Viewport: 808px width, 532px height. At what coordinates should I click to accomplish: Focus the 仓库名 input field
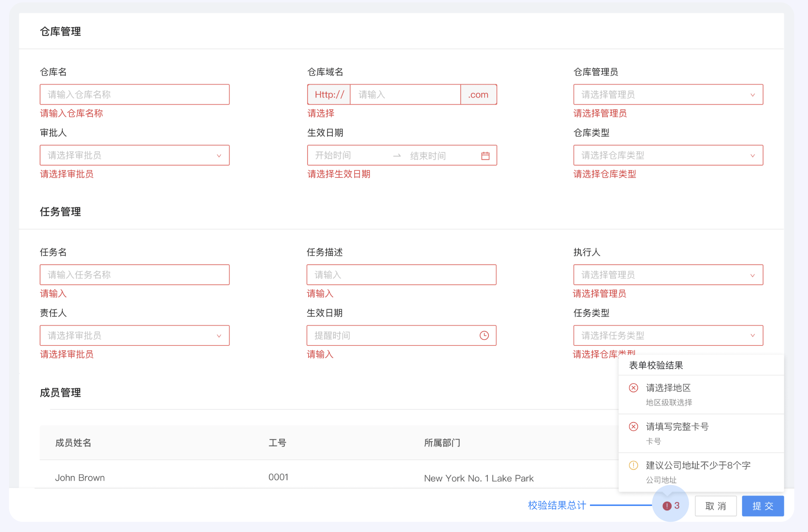point(135,94)
